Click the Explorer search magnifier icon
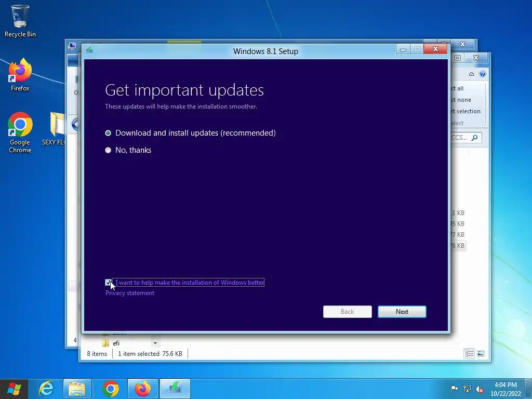The image size is (532, 399). [x=475, y=137]
